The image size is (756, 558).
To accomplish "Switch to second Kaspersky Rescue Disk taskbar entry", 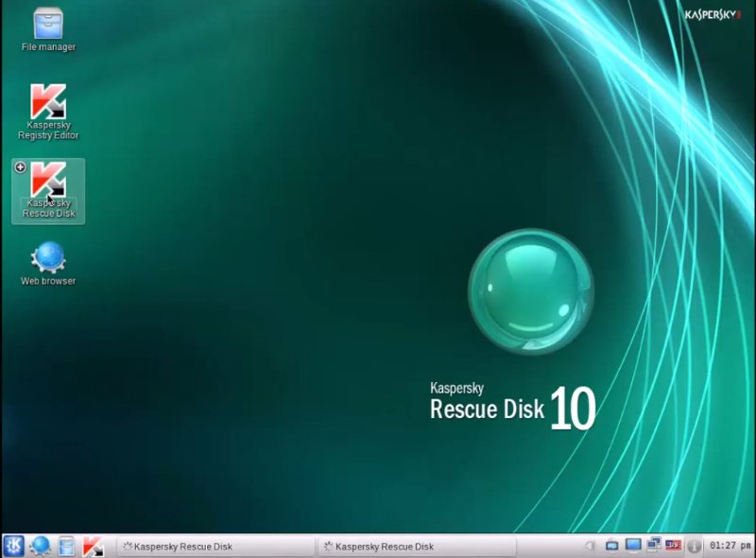I will (416, 546).
